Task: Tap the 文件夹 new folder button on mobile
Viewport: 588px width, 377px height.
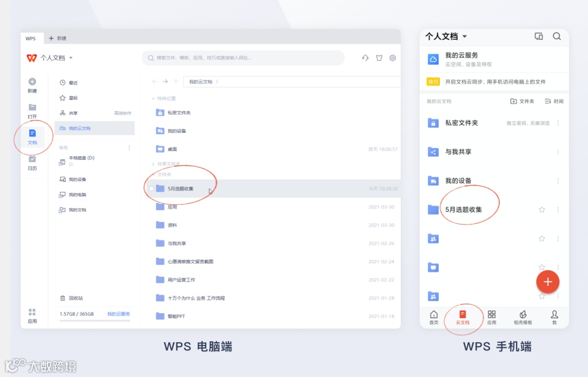Action: [x=522, y=101]
